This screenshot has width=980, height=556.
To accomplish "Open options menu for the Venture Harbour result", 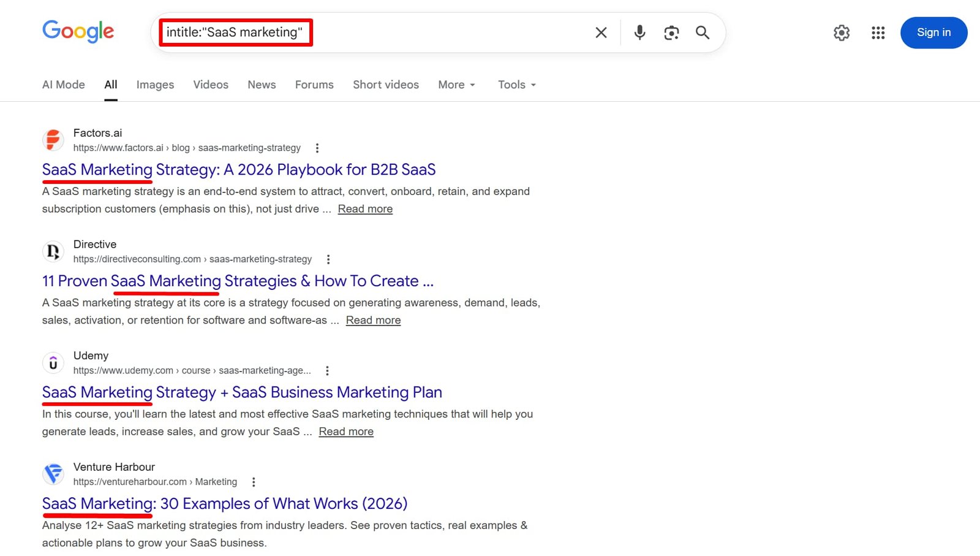I will click(254, 482).
